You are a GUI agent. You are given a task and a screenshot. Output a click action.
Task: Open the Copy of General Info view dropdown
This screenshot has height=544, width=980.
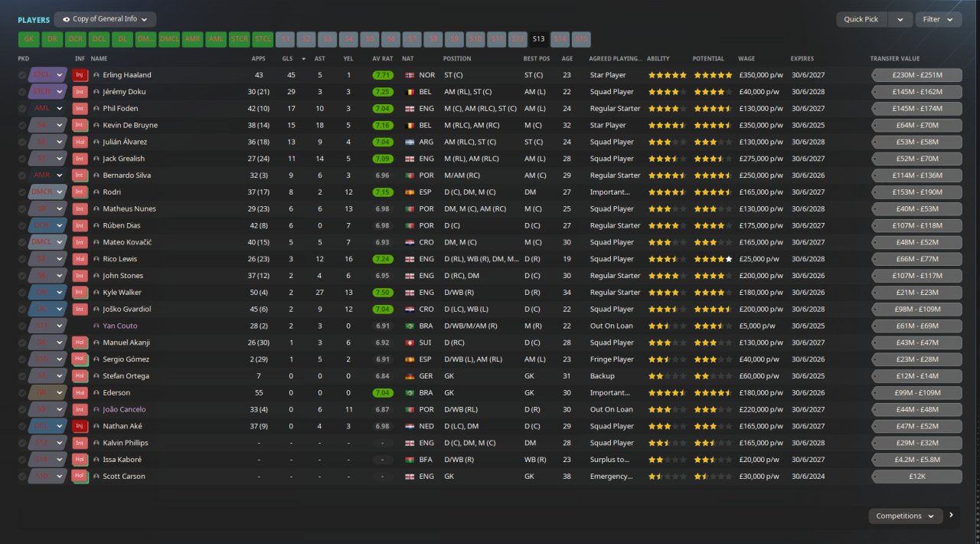point(105,19)
